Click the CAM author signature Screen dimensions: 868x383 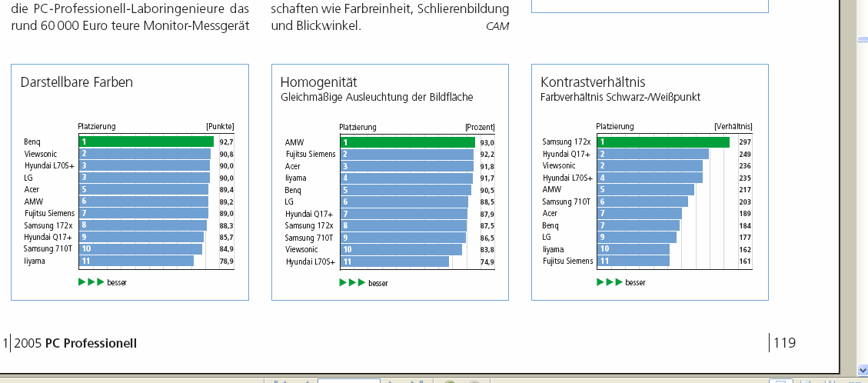497,26
